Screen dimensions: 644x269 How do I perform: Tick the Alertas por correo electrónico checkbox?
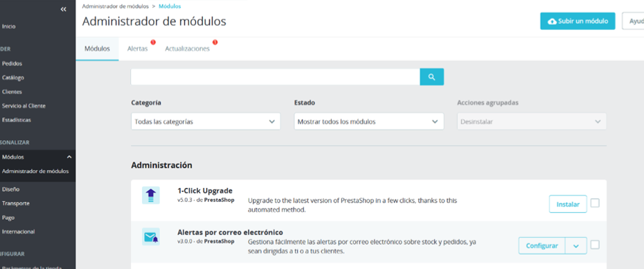(x=595, y=245)
